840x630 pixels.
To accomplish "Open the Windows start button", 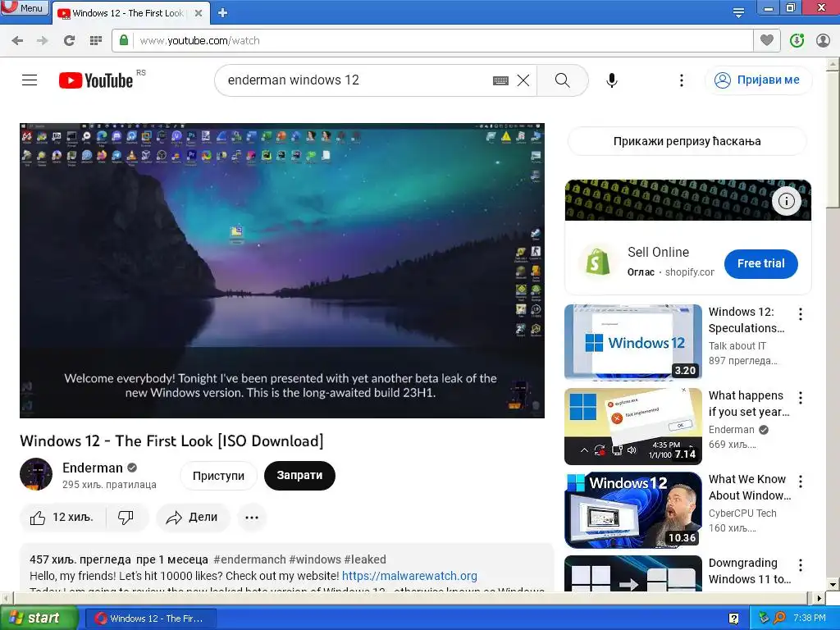I will pos(39,618).
